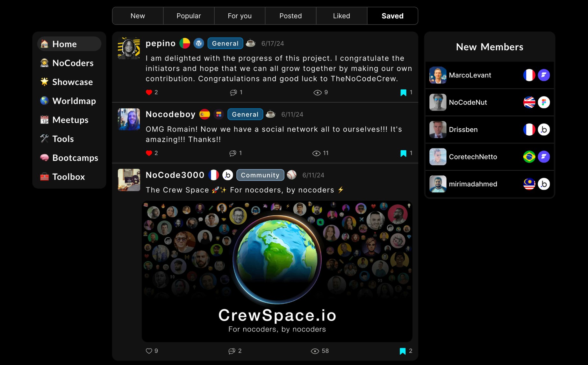
Task: Click the views eye icon on the CrewSpace post
Action: [x=315, y=351]
